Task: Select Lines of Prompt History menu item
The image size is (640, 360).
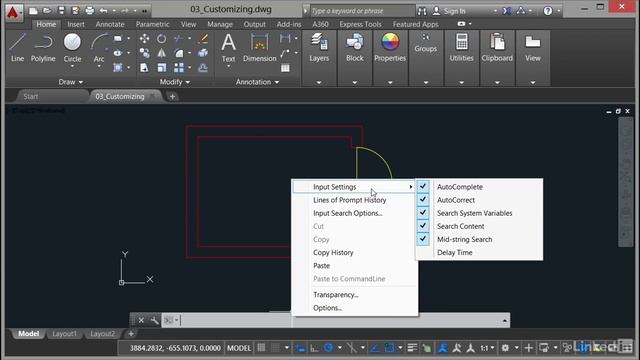Action: [355, 200]
